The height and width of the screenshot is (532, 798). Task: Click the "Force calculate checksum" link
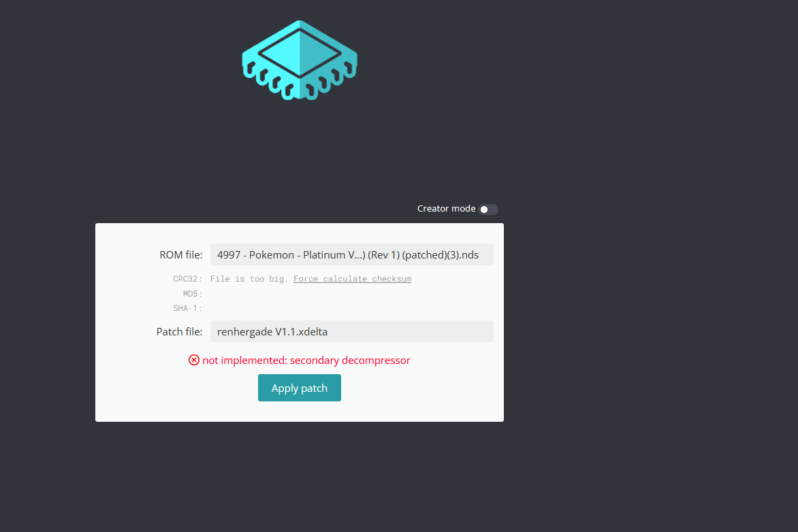[x=352, y=279]
